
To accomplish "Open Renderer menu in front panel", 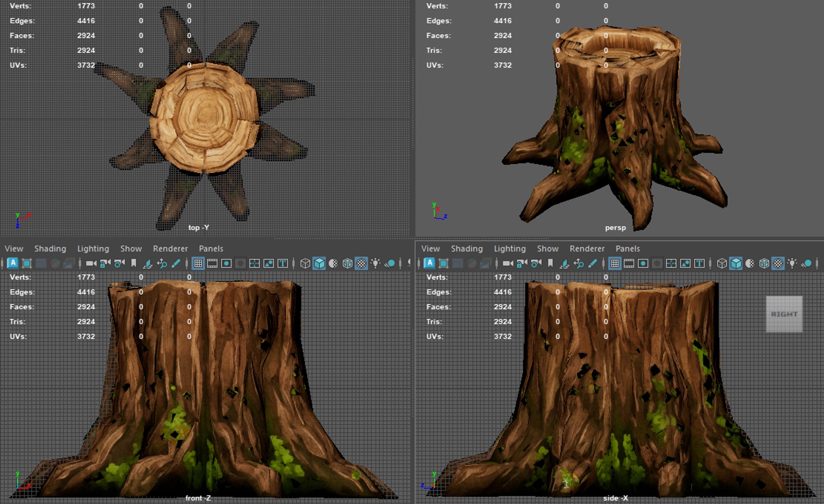I will [170, 249].
